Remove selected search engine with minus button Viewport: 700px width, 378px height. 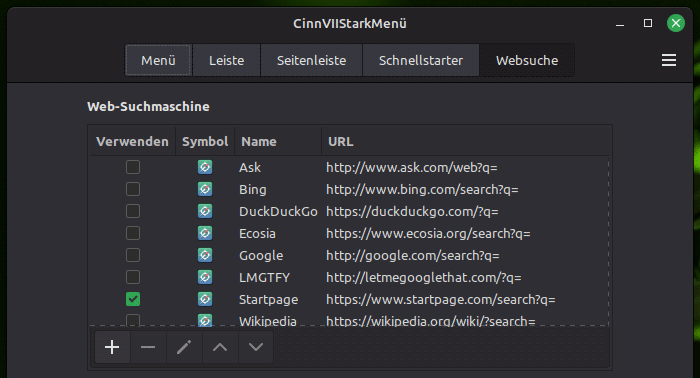tap(148, 347)
